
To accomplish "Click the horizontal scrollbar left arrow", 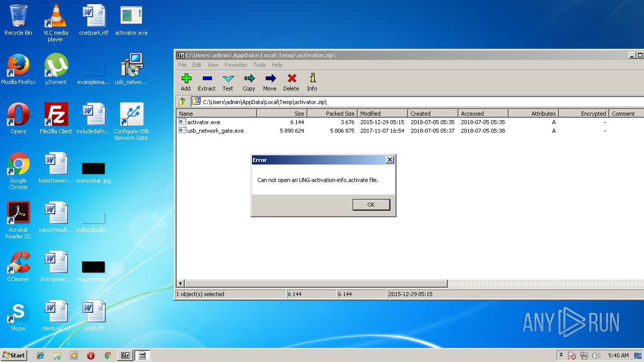I will tap(180, 284).
